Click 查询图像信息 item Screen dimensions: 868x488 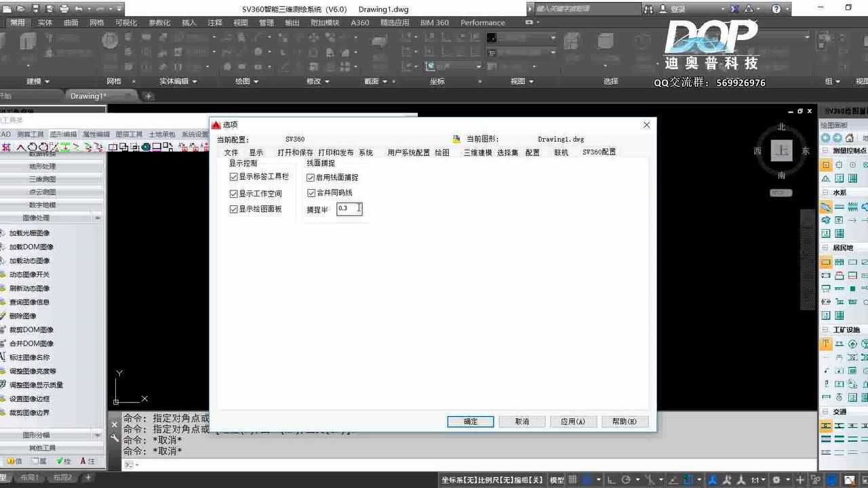[28, 302]
